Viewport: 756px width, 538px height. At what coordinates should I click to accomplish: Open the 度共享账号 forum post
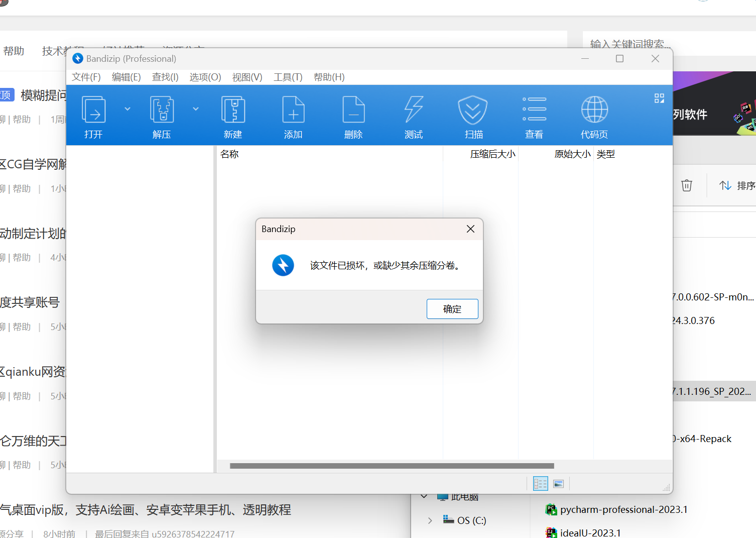pyautogui.click(x=30, y=302)
